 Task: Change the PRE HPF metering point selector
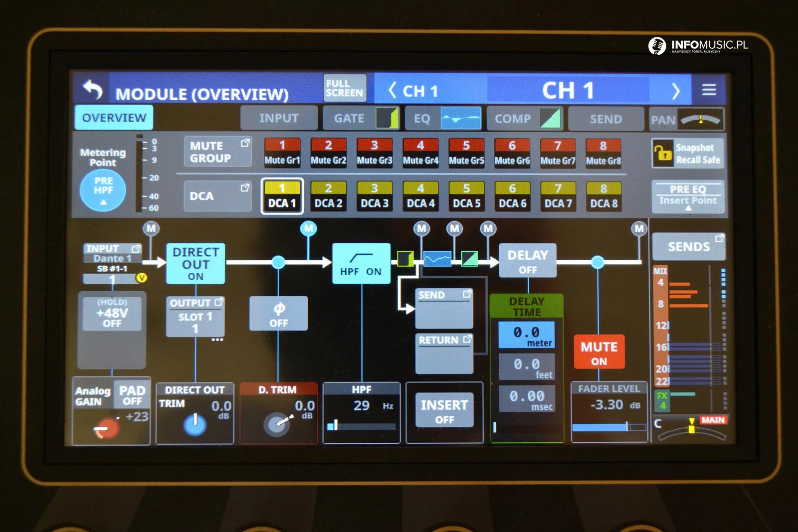pyautogui.click(x=103, y=190)
